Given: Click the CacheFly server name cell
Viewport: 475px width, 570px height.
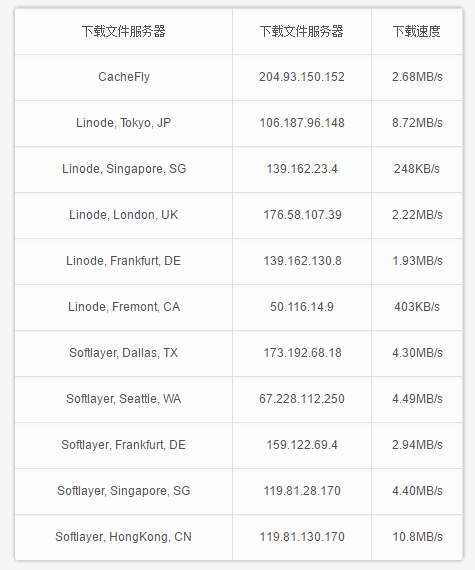Looking at the screenshot, I should (124, 77).
